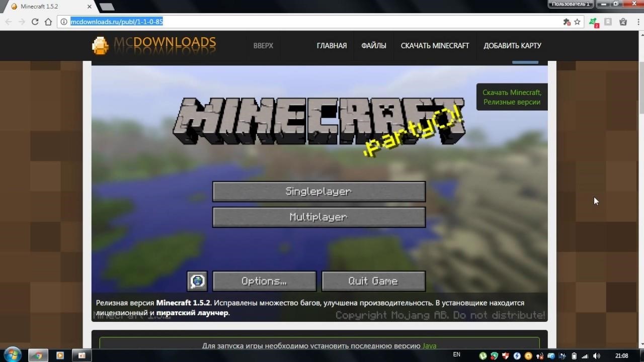Click the browser forward arrow
Viewport: 644px width, 362px height.
(x=22, y=22)
